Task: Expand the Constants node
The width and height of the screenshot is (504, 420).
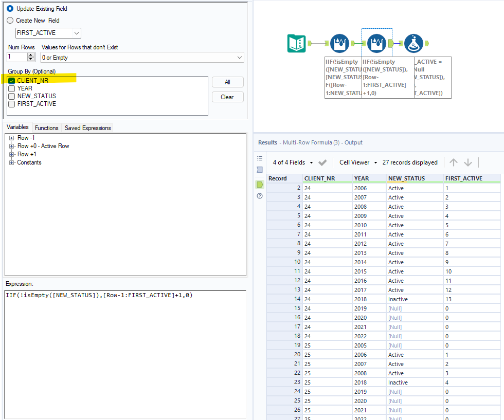Action: point(11,162)
